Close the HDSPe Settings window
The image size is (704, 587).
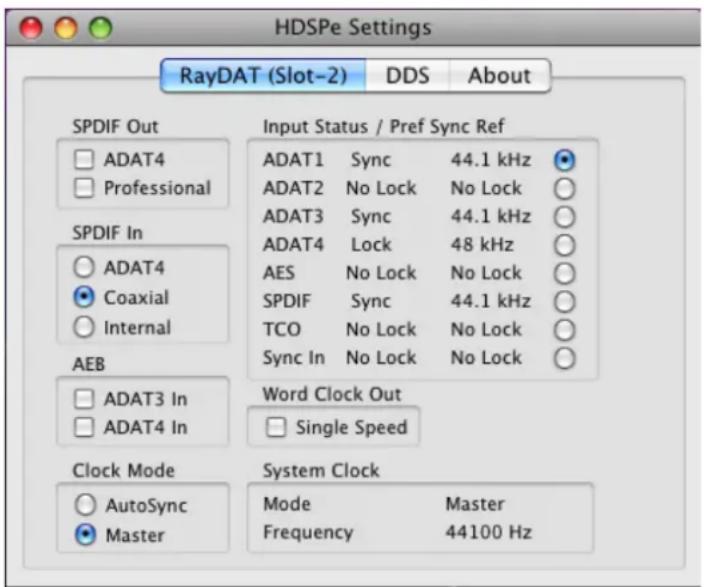coord(31,28)
